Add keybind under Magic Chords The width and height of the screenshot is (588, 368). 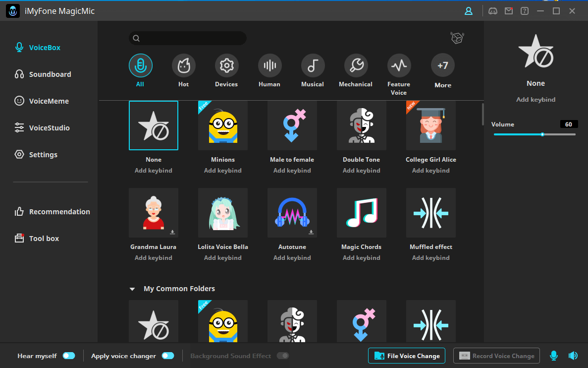(x=362, y=257)
